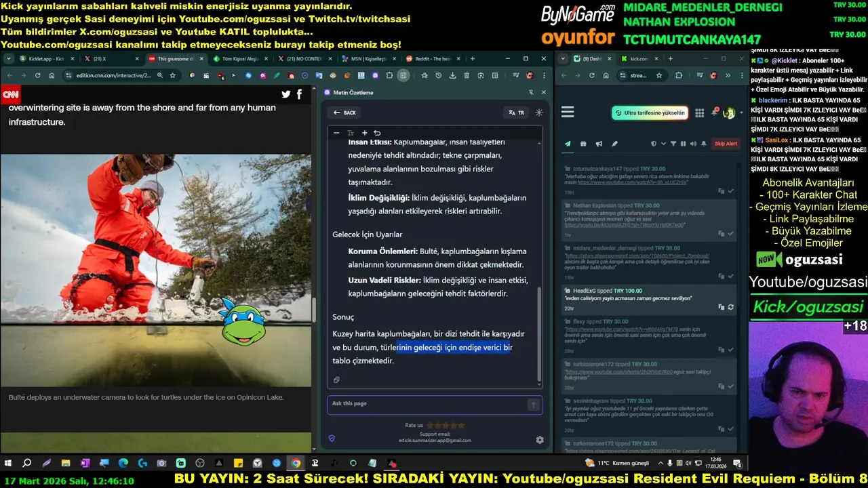Open Windows Start menu
868x488 pixels.
[x=8, y=463]
